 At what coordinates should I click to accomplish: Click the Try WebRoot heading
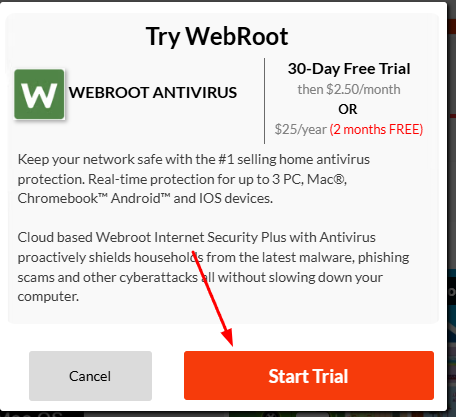217,36
